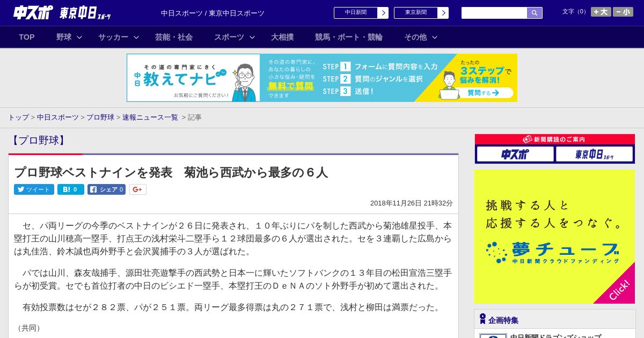Go to プロ野球 breadcrumb link
Screen dimensions: 644x338
click(x=100, y=117)
